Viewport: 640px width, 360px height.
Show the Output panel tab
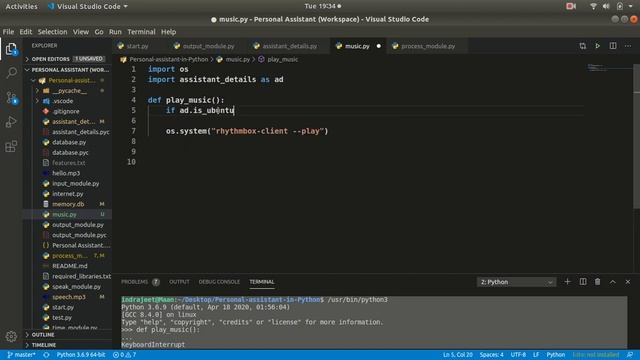(x=179, y=282)
